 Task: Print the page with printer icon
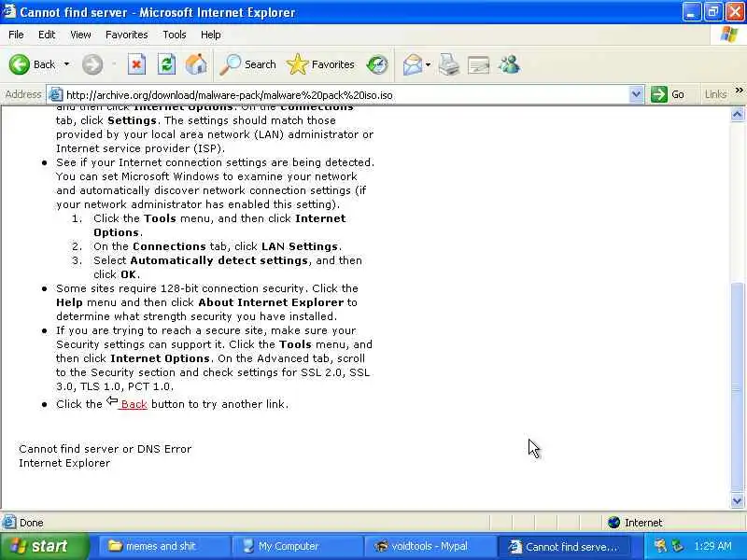449,64
